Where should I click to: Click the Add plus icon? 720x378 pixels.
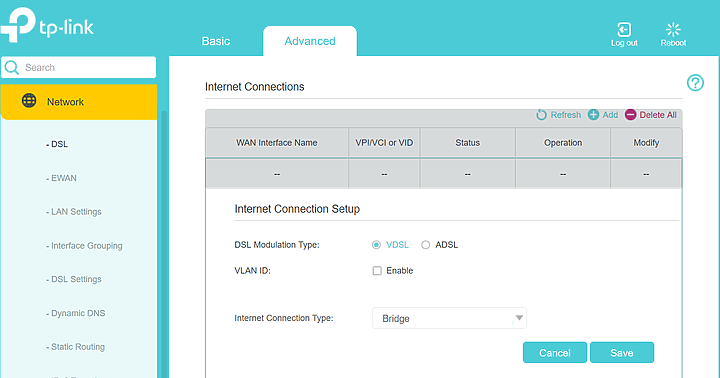593,115
